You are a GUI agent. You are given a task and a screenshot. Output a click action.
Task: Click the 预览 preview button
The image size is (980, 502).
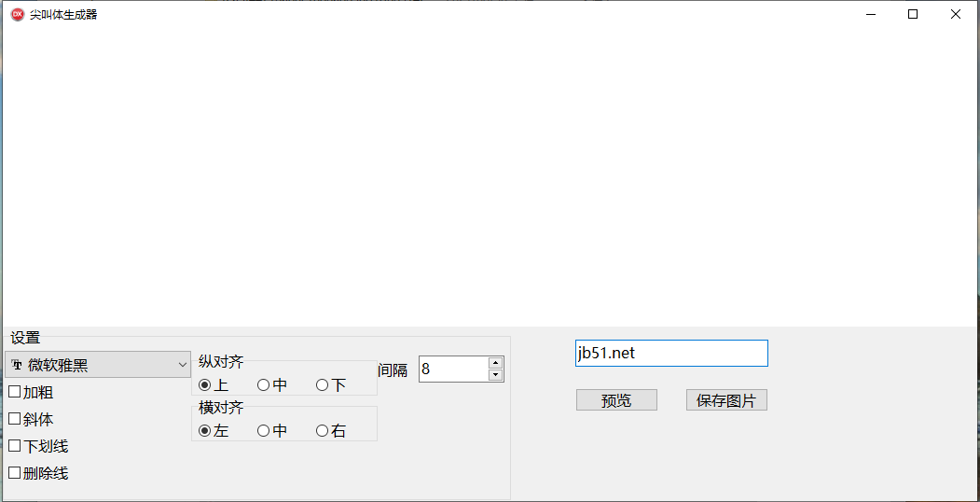click(616, 400)
